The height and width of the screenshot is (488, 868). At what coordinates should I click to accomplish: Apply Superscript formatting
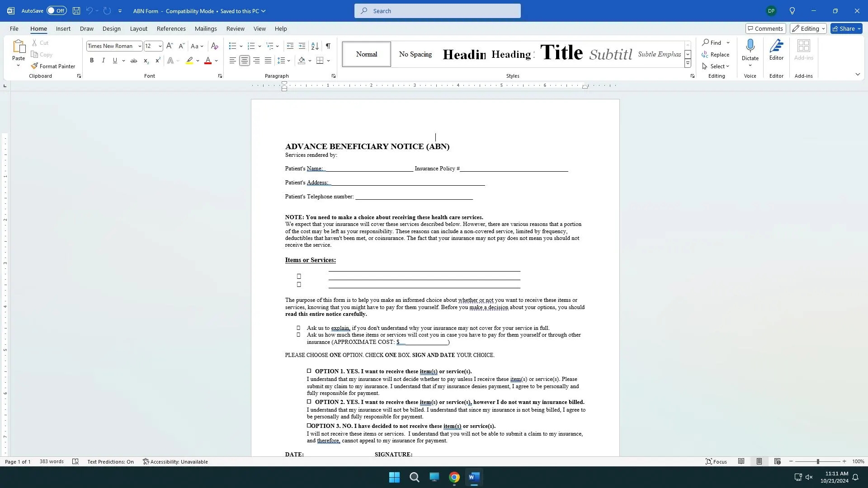(158, 61)
